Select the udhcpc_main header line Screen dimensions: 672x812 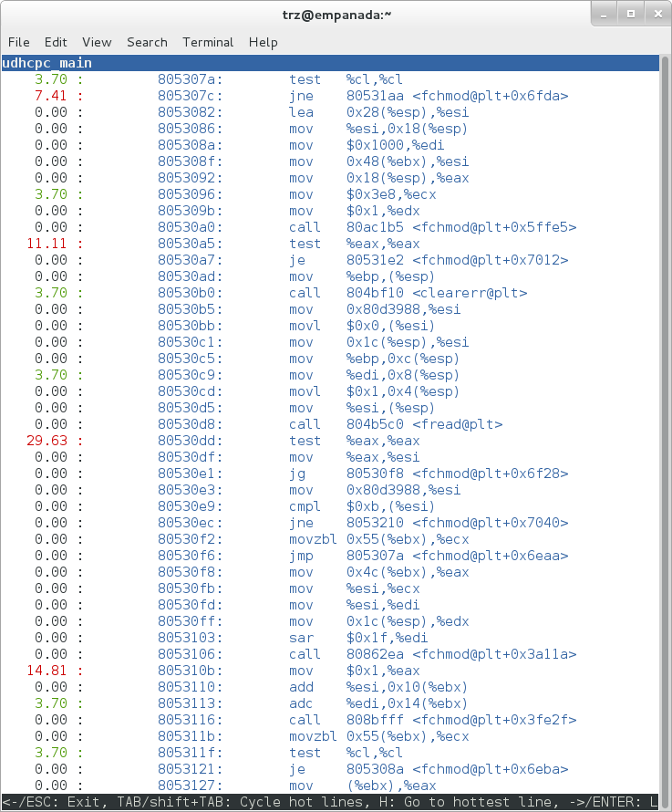(47, 63)
